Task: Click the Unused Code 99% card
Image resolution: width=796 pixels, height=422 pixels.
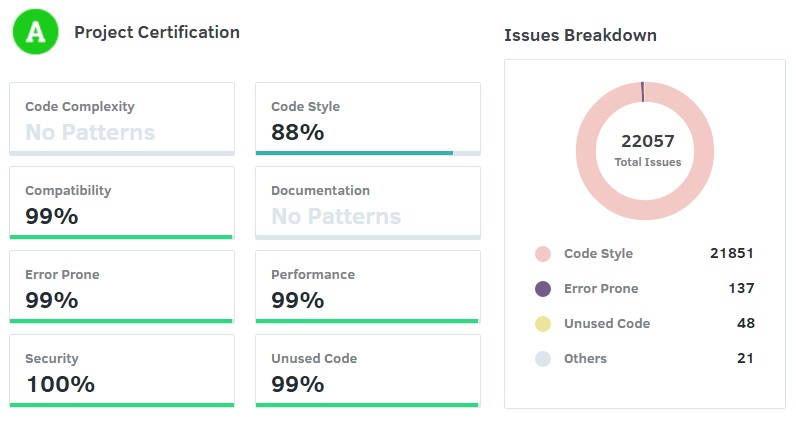Action: pyautogui.click(x=368, y=371)
